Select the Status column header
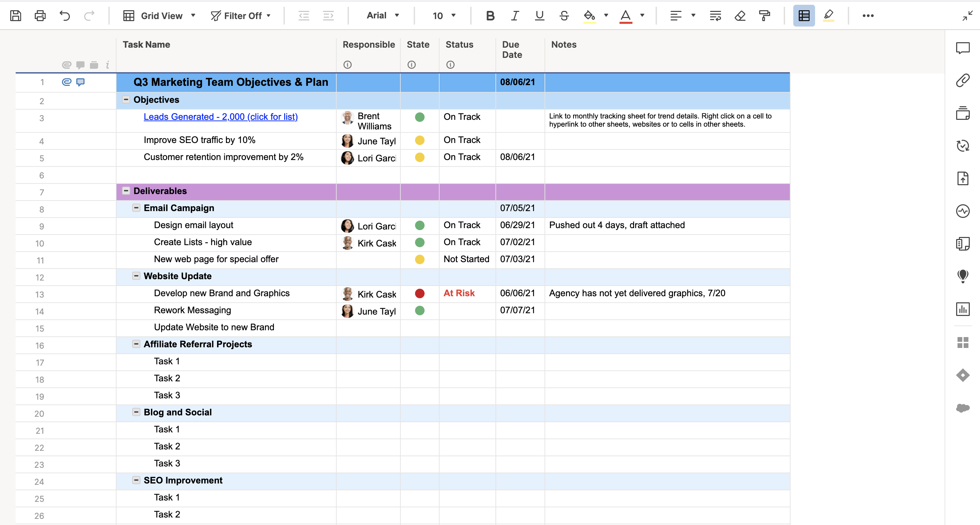 [x=467, y=55]
